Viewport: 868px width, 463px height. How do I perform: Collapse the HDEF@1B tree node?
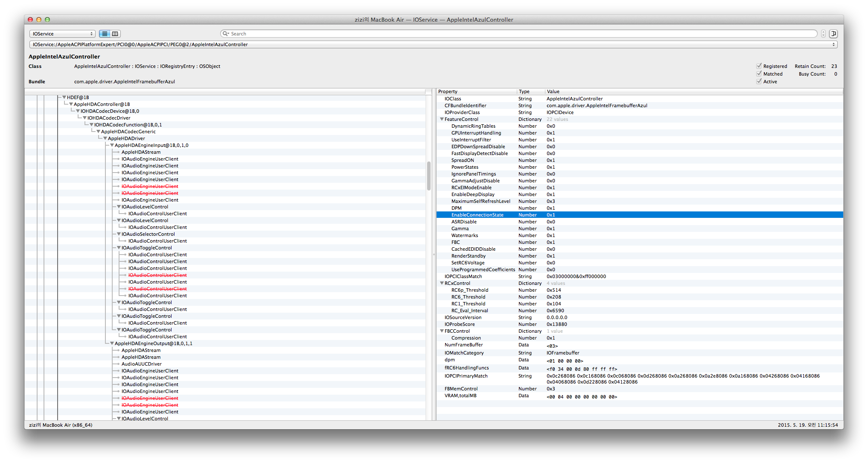point(64,97)
